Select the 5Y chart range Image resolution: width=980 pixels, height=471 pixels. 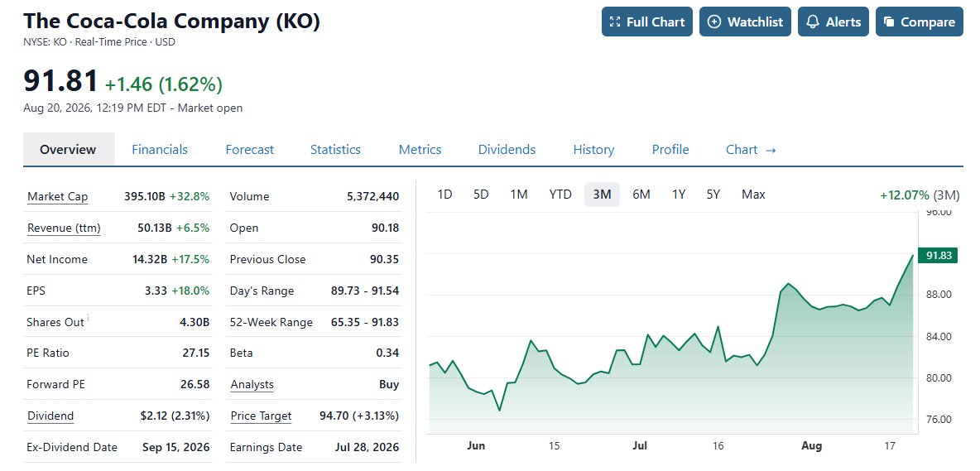coord(713,195)
